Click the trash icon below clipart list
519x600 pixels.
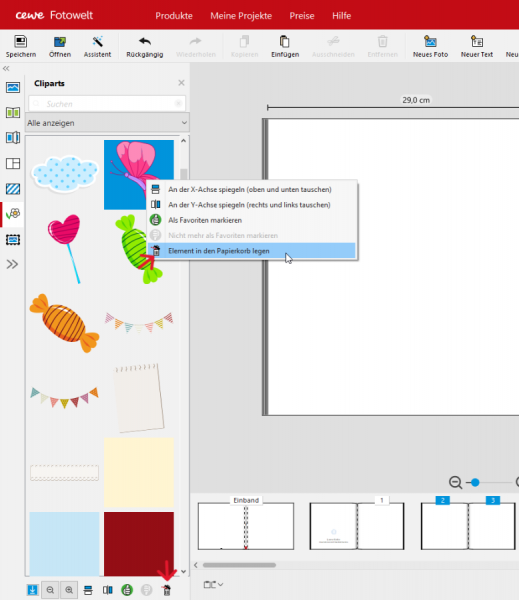tap(166, 590)
